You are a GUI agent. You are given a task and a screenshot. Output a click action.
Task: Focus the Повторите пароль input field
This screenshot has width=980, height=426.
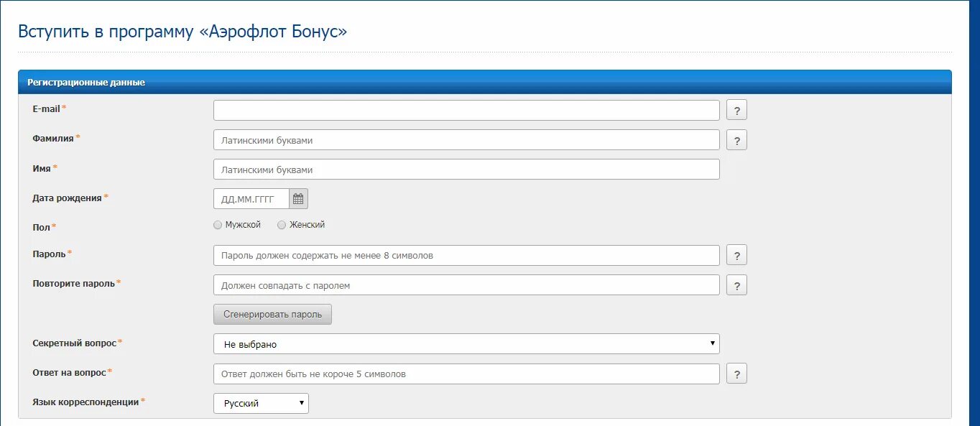tap(466, 285)
